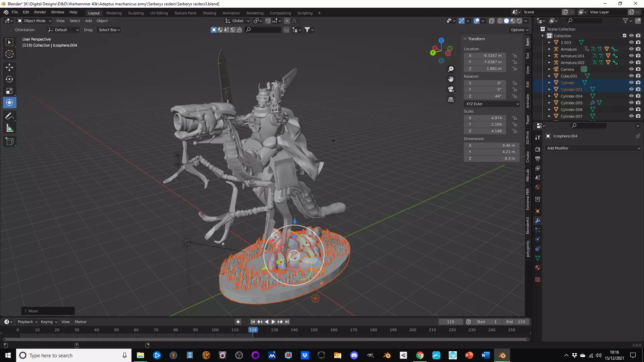
Task: Open the Render properties tab icon
Action: [x=538, y=149]
